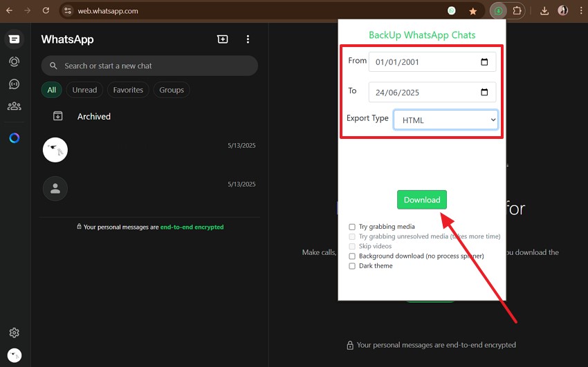588x367 pixels.
Task: Open WhatsApp Settings gear icon
Action: point(14,332)
